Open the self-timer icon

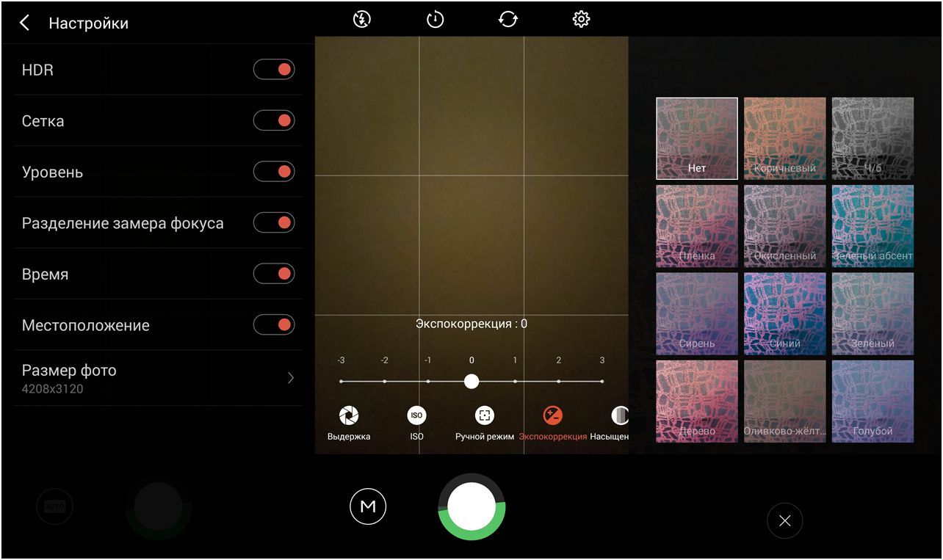[435, 19]
